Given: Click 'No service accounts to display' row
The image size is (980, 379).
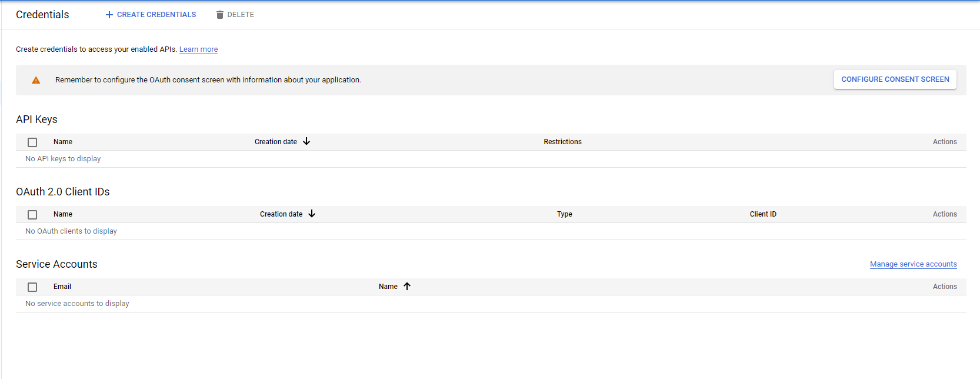Looking at the screenshot, I should tap(491, 304).
